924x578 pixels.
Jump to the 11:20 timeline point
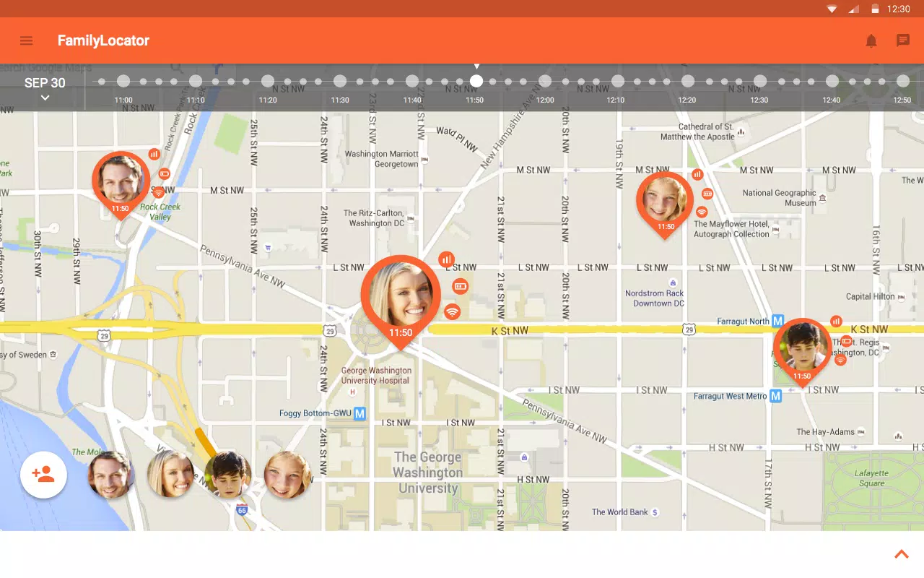click(268, 82)
